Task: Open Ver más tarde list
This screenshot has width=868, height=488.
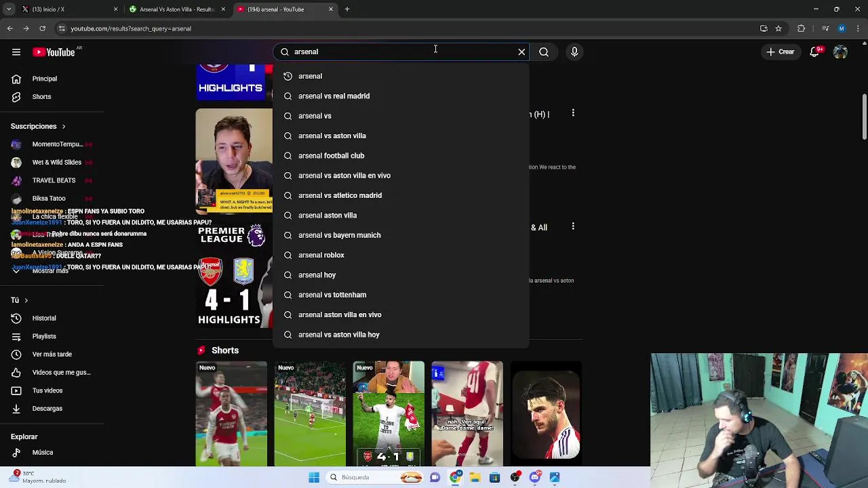Action: [x=52, y=354]
